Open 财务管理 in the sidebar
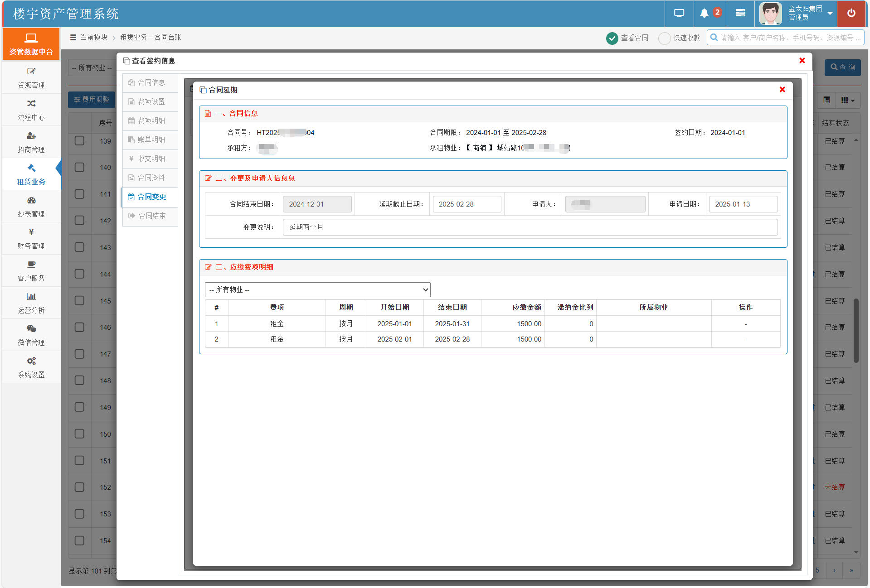870x588 pixels. pos(31,239)
